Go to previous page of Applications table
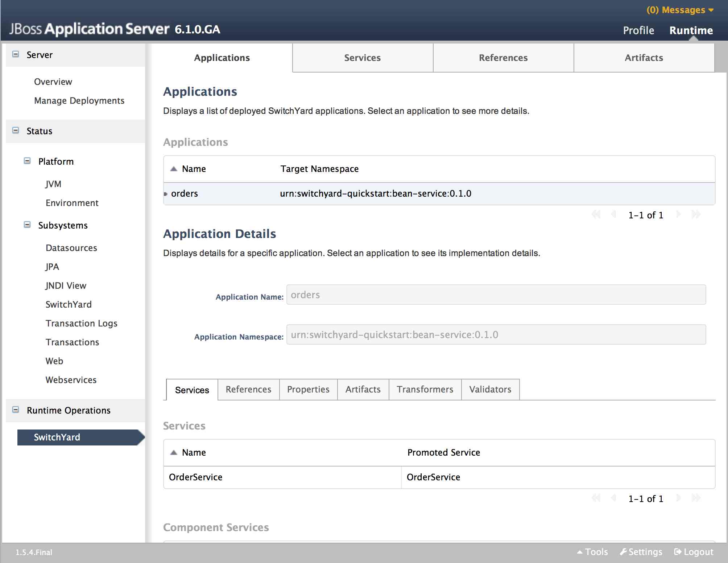 (614, 214)
